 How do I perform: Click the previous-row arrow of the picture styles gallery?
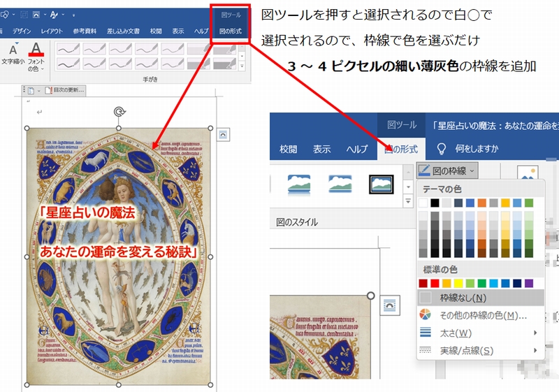(408, 173)
